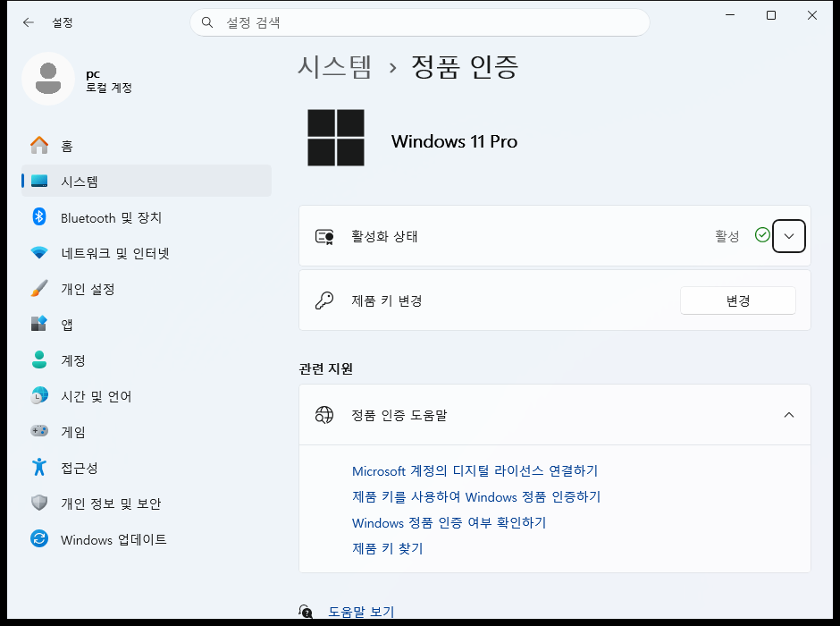Viewport: 840px width, 626px height.
Task: Open Bluetooth 및 장치 settings
Action: tap(147, 217)
